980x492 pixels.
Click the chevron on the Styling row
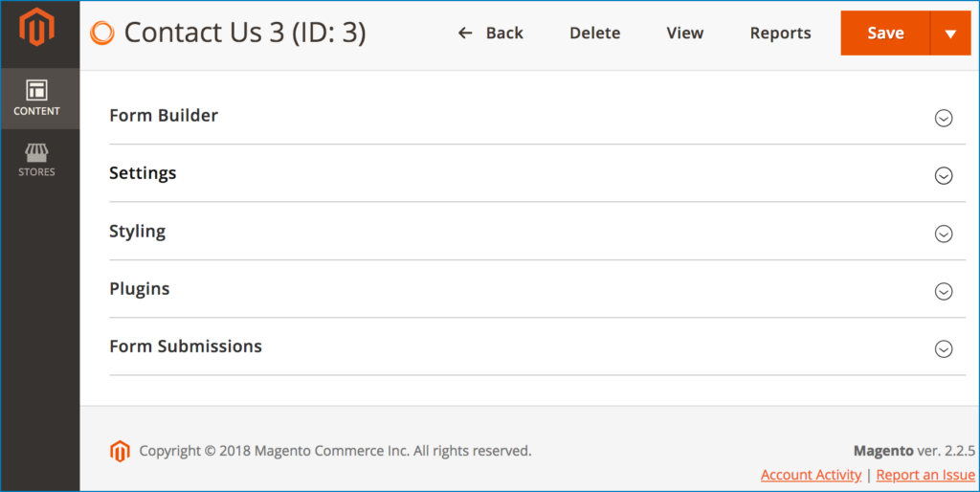pyautogui.click(x=944, y=234)
